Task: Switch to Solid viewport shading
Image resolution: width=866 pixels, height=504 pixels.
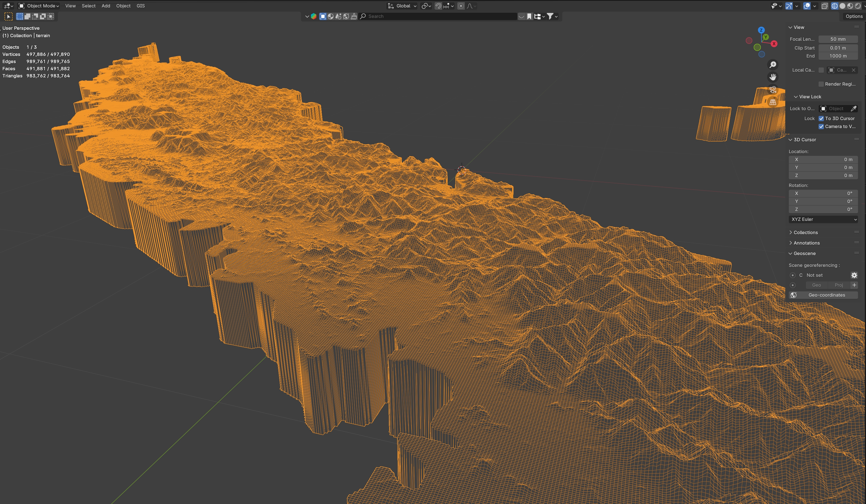Action: [842, 6]
